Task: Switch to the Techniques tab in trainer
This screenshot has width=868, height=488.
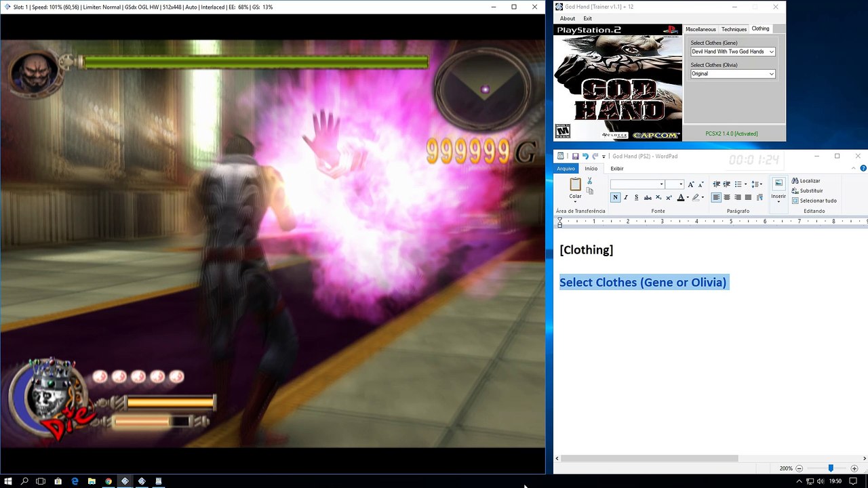Action: point(734,29)
